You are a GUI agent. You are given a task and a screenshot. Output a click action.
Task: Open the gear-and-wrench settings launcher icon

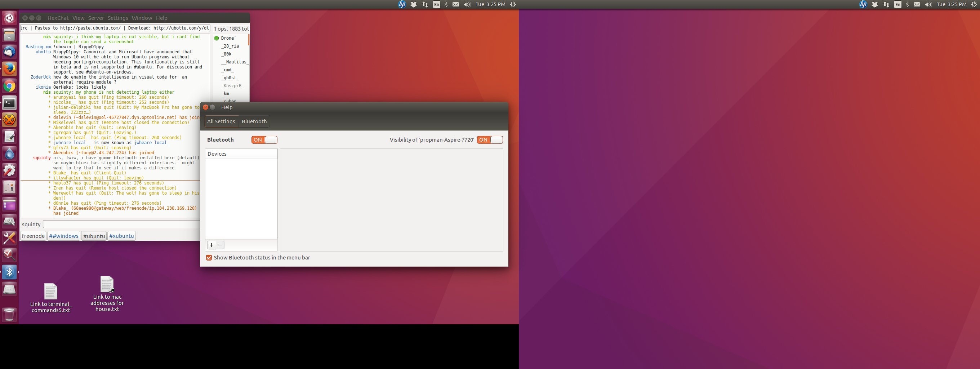pos(9,170)
